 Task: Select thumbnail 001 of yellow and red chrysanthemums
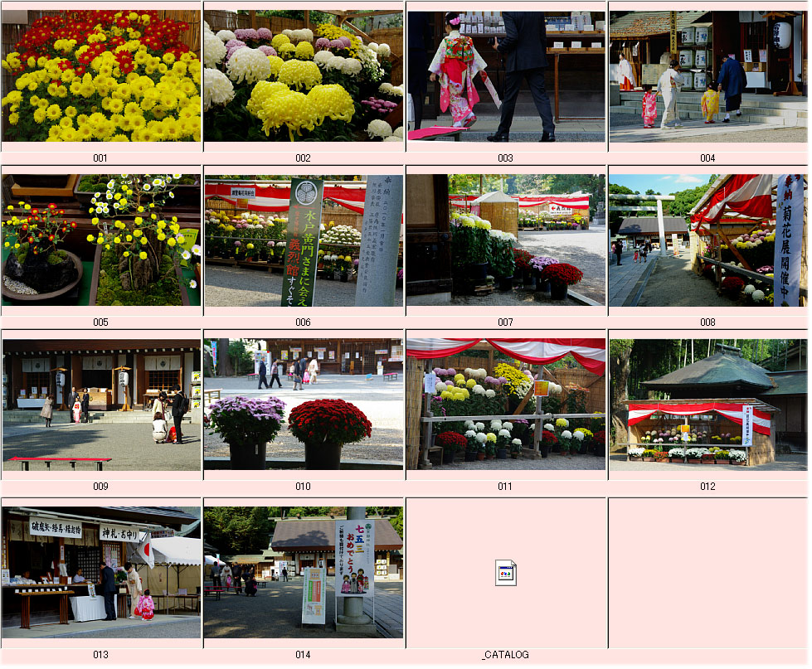tap(101, 76)
